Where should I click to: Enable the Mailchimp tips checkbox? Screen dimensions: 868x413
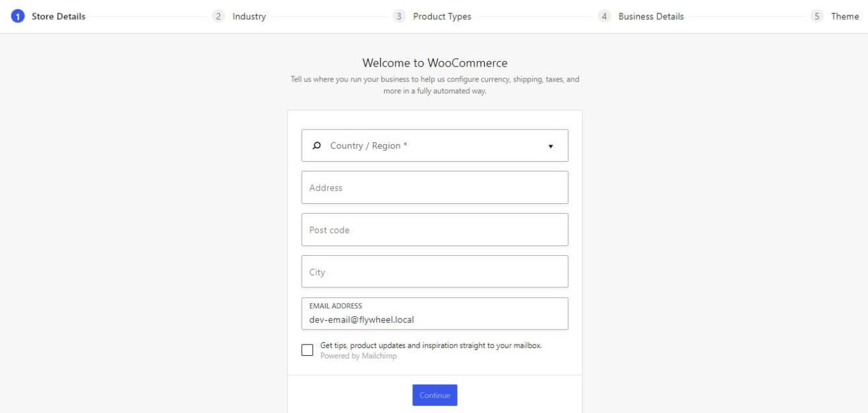(x=307, y=350)
